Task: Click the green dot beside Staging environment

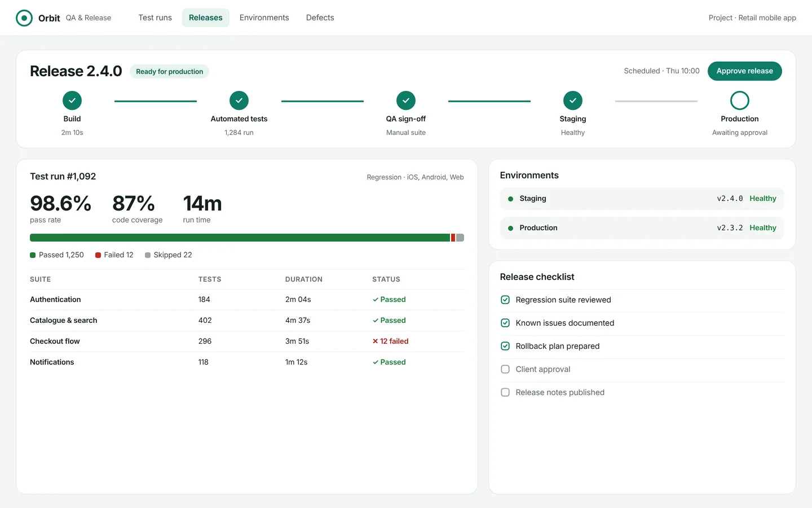Action: pos(510,199)
